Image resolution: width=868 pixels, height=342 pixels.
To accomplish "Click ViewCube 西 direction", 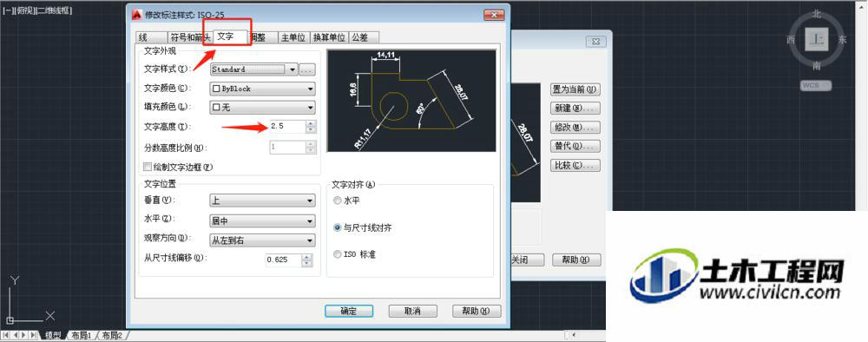I will pos(791,41).
